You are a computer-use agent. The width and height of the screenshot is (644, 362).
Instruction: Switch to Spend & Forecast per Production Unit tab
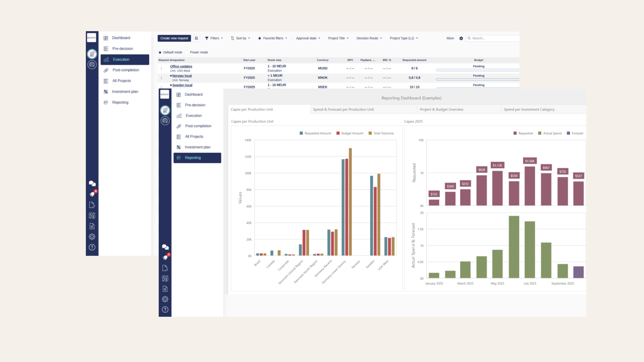(x=343, y=109)
